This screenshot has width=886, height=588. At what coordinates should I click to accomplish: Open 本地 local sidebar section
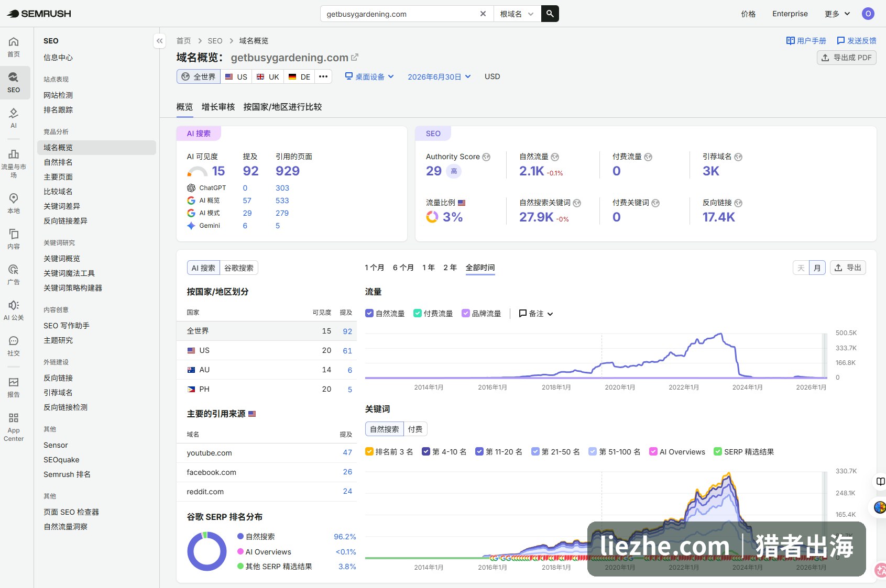point(14,203)
